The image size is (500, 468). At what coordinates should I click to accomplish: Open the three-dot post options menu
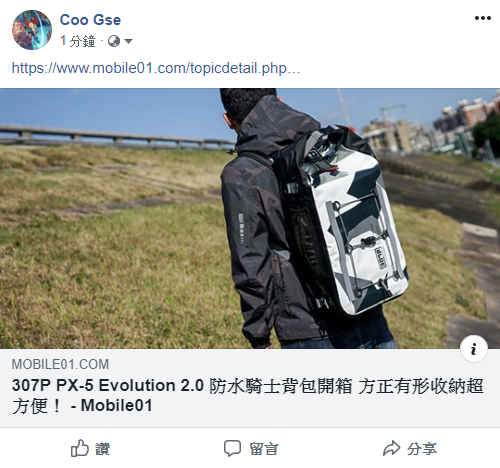click(x=483, y=18)
